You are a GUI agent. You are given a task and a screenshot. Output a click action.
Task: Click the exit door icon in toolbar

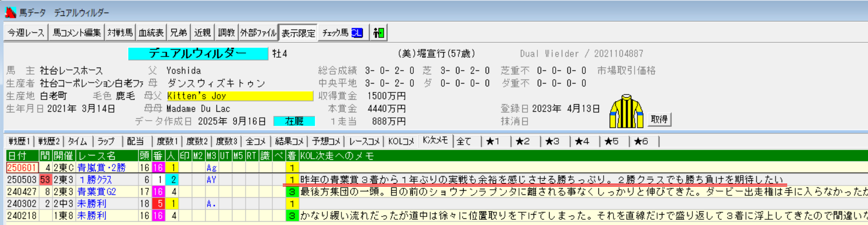(378, 33)
